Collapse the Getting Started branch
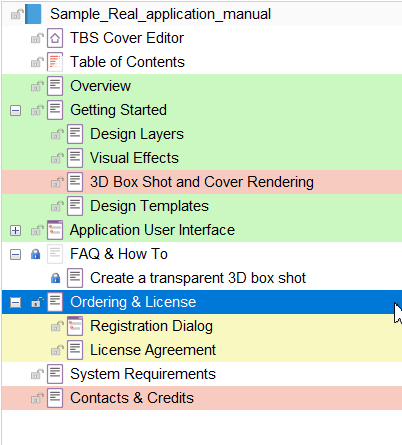Viewport: 402px width, 445px height. (x=15, y=110)
